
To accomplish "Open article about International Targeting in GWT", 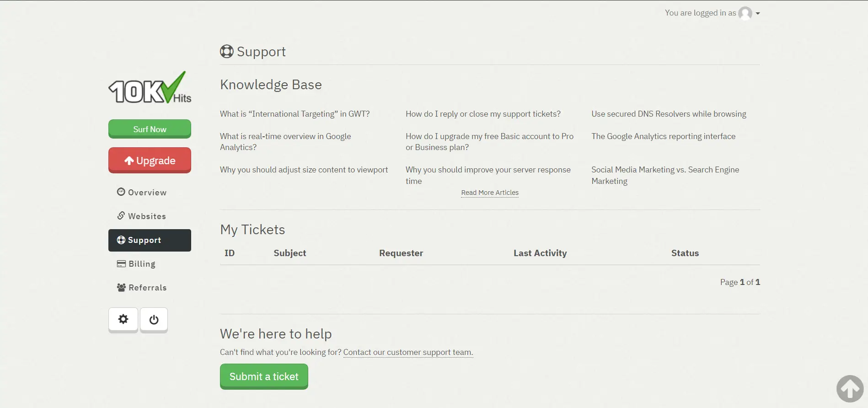I will 295,114.
